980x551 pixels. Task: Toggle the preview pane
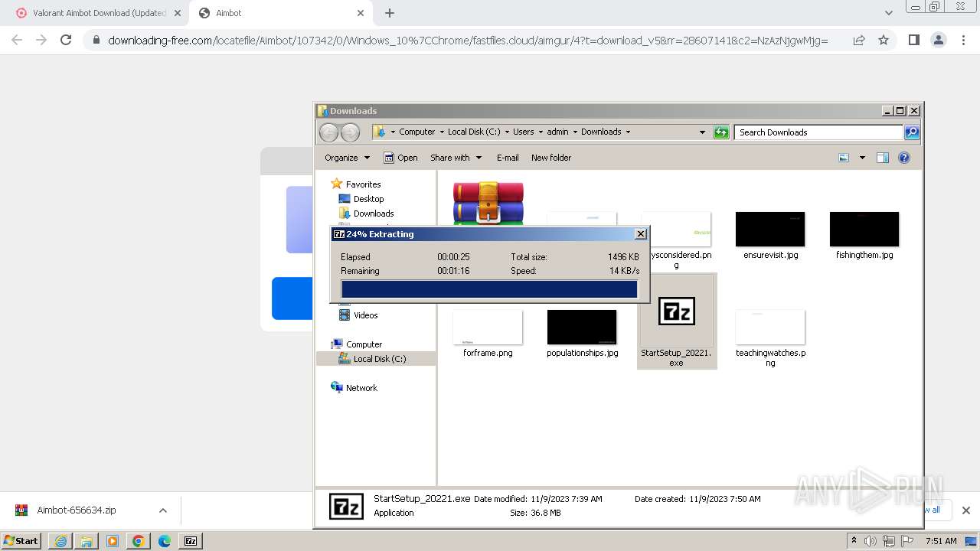[x=883, y=158]
